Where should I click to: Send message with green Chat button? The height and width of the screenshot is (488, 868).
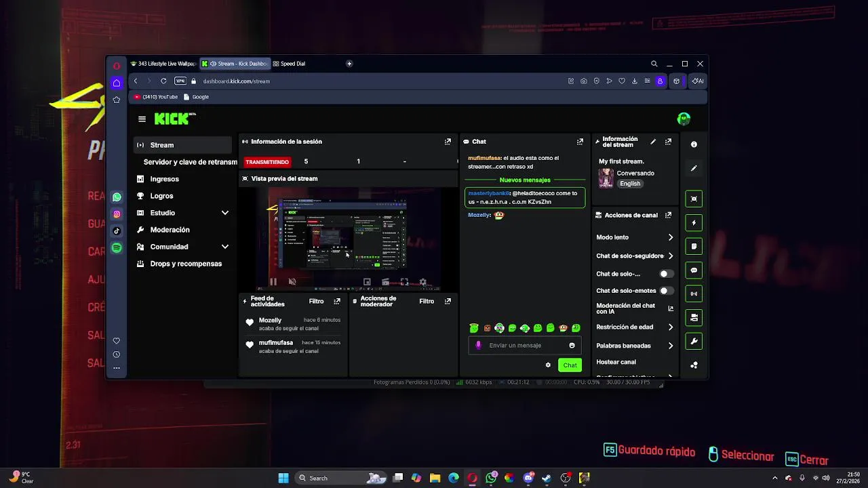point(570,365)
